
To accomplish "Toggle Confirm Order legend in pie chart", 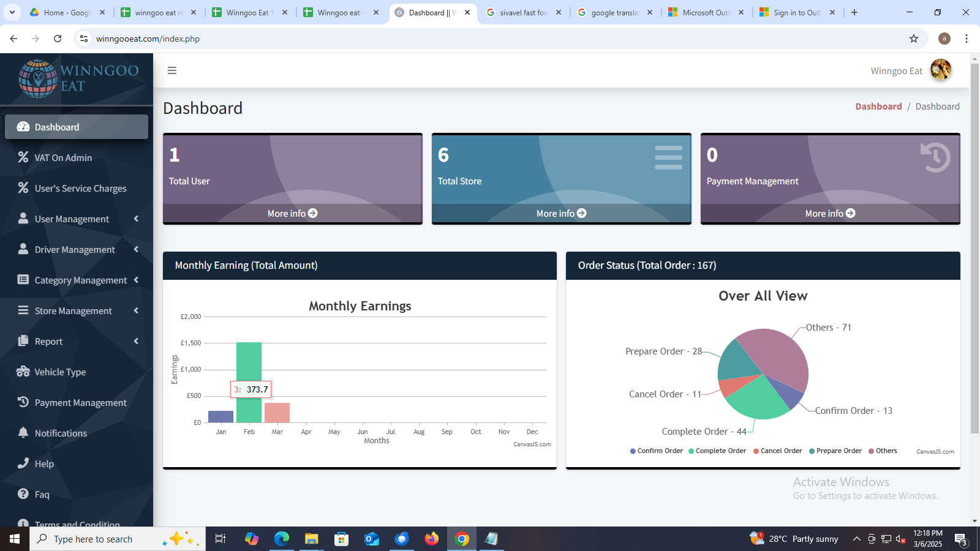I will point(656,451).
